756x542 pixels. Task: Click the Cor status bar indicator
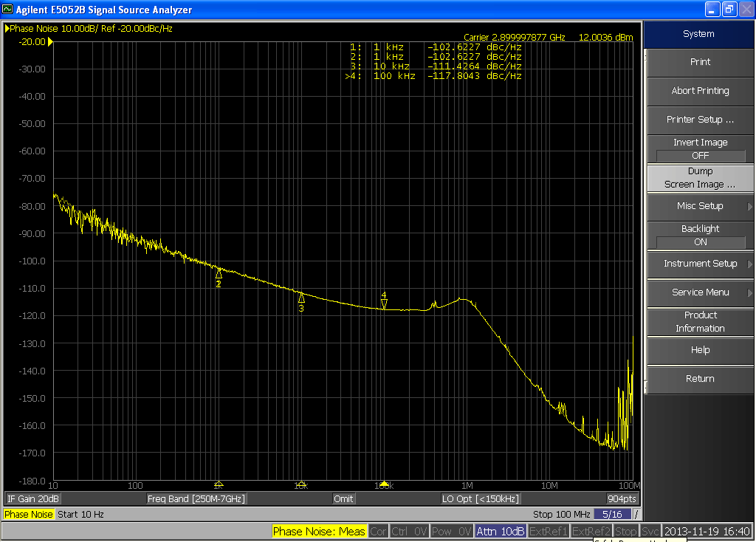pyautogui.click(x=378, y=532)
